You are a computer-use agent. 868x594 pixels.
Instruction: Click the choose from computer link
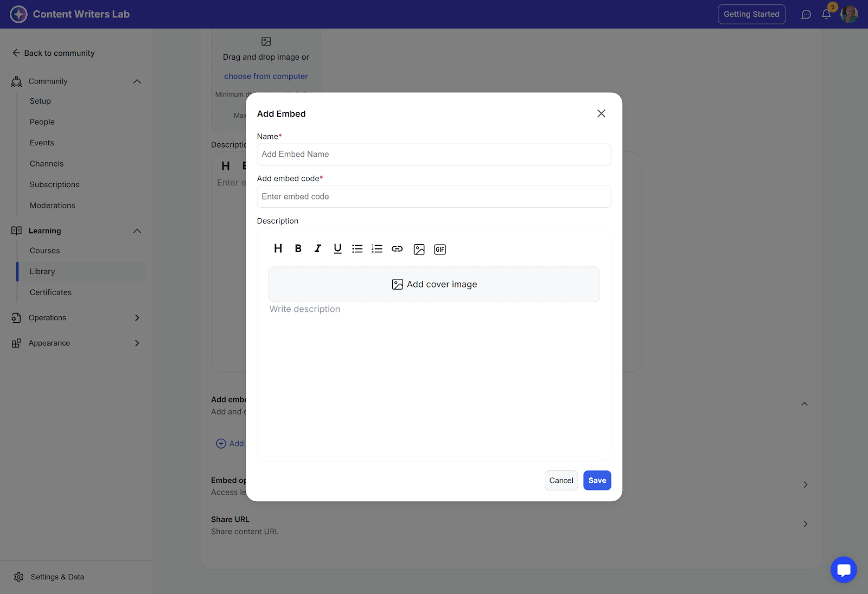coord(266,76)
